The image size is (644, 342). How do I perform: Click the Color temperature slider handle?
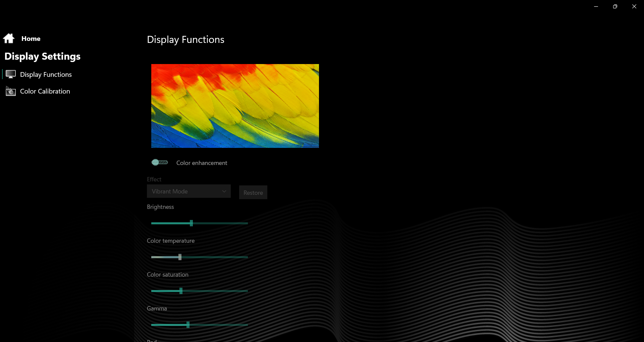coord(180,257)
